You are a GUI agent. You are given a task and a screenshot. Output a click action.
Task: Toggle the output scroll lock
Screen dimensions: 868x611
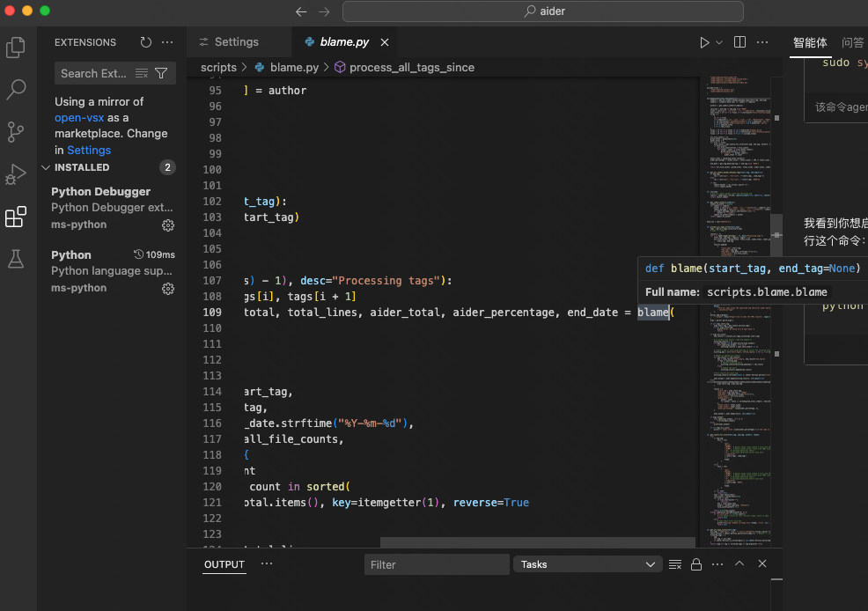(695, 564)
